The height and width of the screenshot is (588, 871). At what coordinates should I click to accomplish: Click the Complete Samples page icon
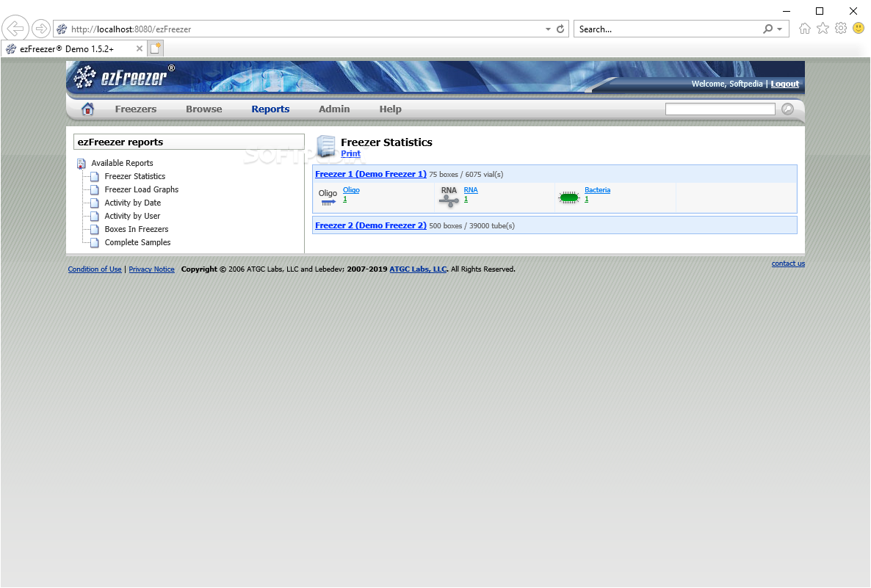click(95, 243)
